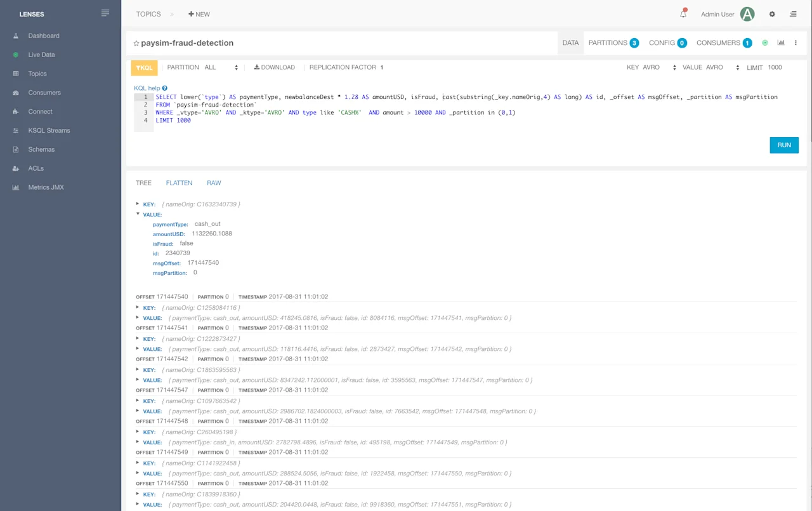
Task: Expand VALUE with msgOffset 171447548
Action: pos(138,411)
